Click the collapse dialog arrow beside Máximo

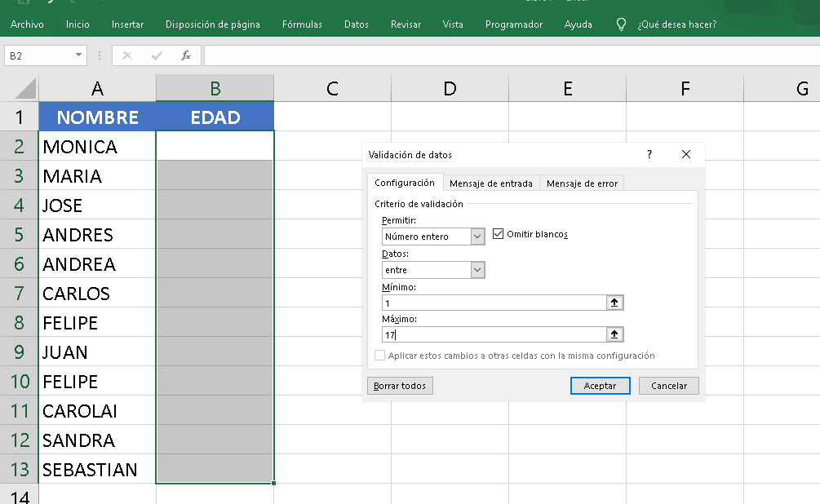pyautogui.click(x=614, y=334)
